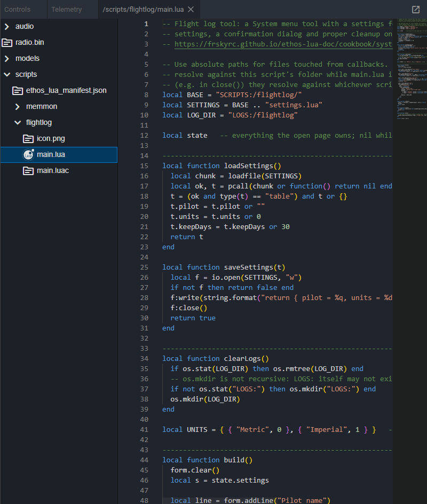
Task: Switch to the Telemetry tab
Action: pyautogui.click(x=67, y=9)
